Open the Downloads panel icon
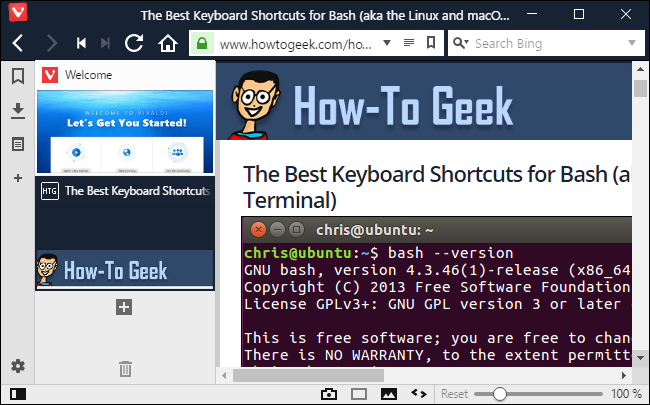 tap(18, 111)
